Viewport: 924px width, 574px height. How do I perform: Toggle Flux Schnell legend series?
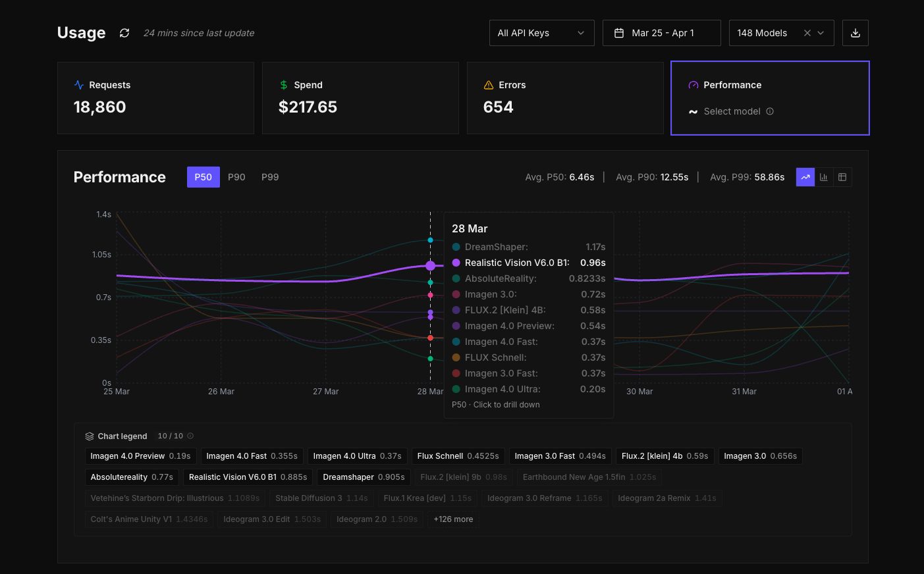(458, 456)
